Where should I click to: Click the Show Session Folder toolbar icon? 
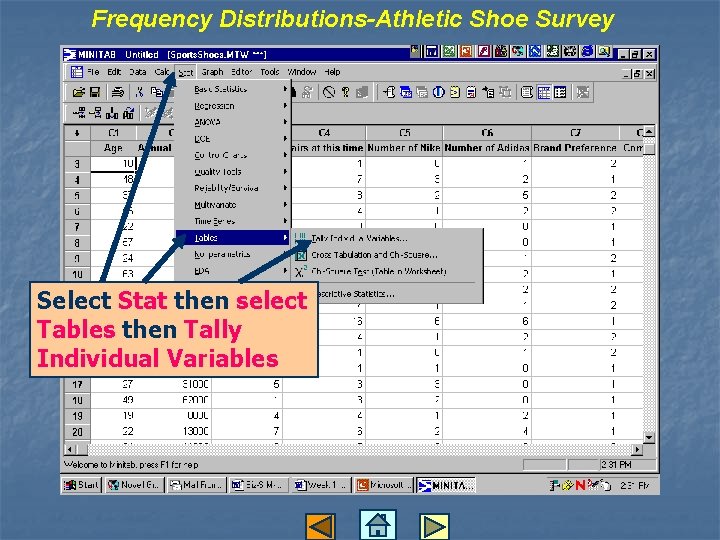[x=389, y=93]
